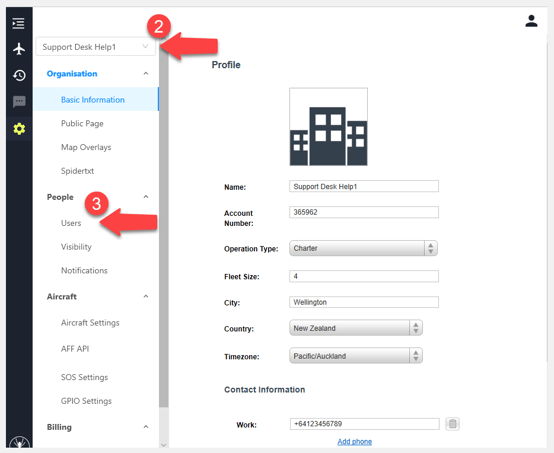Click the Add phone link
This screenshot has width=554, height=453.
pos(354,442)
